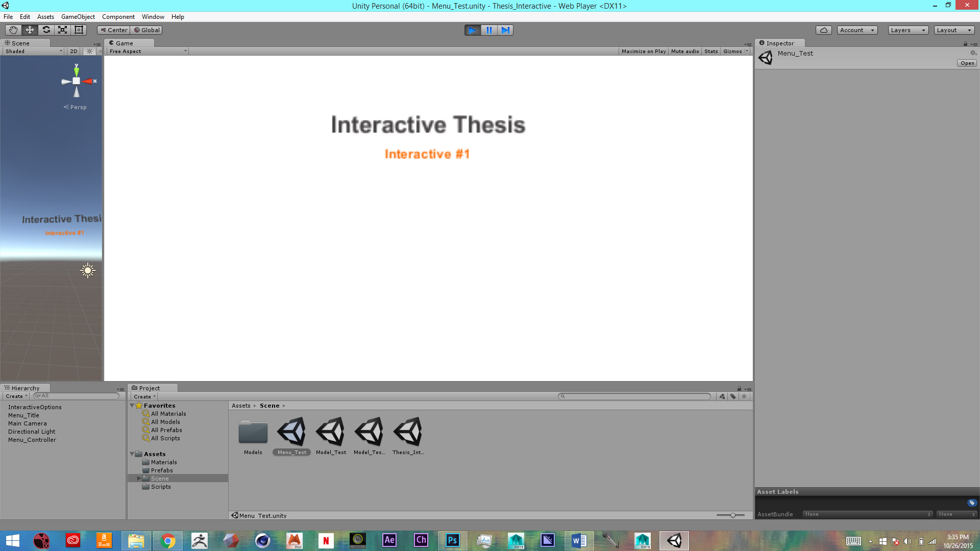Select Menu_Controller in Hierarchy
980x551 pixels.
[32, 440]
